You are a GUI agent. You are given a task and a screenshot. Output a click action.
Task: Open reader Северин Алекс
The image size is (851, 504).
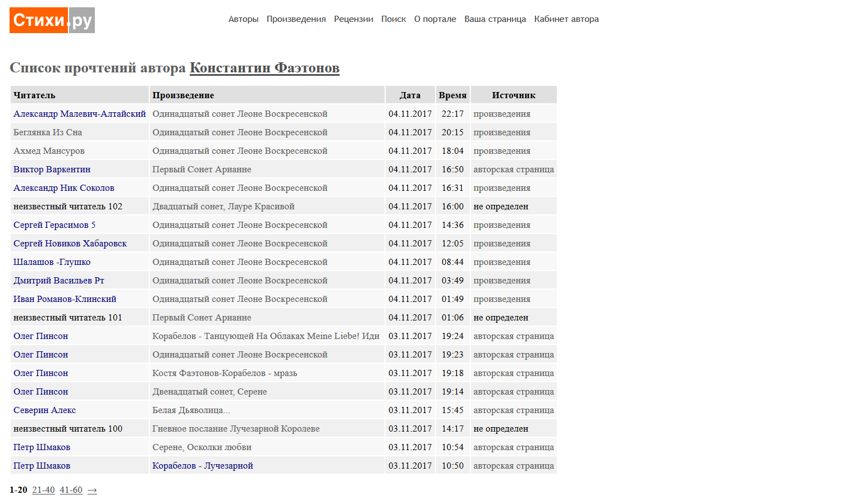[x=44, y=410]
